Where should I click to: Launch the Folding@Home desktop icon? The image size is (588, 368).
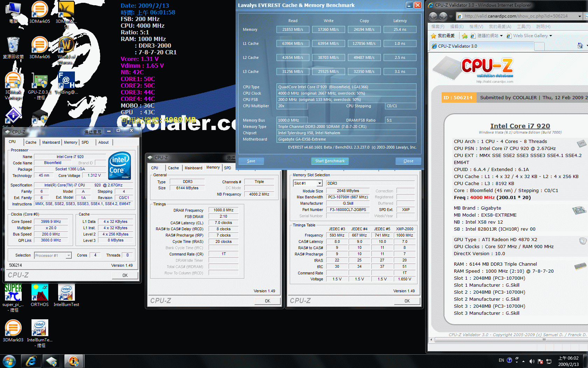[66, 83]
